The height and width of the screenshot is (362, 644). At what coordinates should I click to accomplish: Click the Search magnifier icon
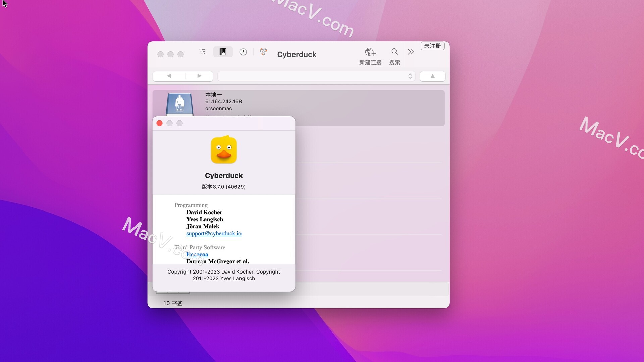(x=395, y=51)
